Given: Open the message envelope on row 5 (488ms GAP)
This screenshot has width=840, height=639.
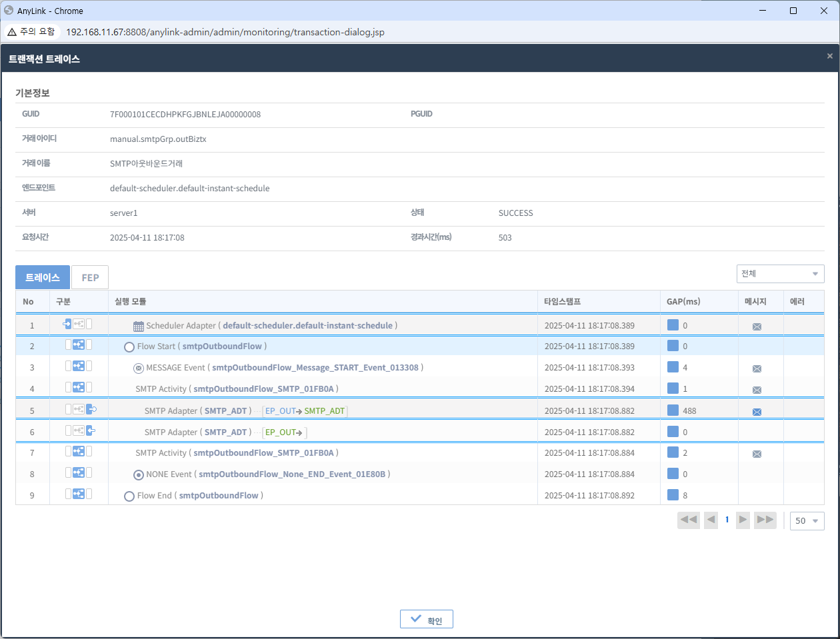Looking at the screenshot, I should pyautogui.click(x=757, y=411).
